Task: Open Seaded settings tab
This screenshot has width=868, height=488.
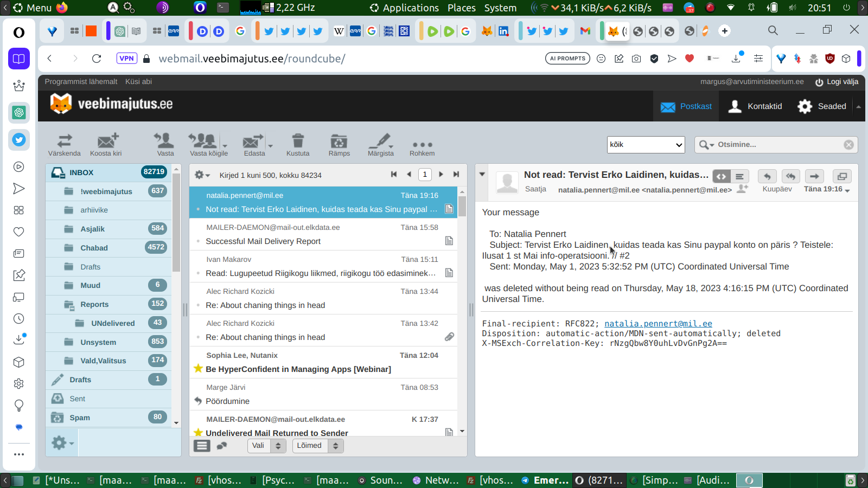Action: [822, 106]
